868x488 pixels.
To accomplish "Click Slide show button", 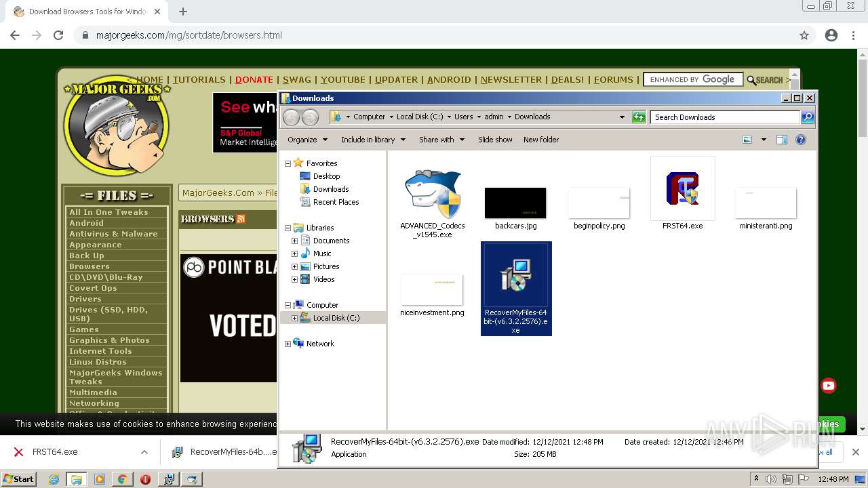I will 495,140.
